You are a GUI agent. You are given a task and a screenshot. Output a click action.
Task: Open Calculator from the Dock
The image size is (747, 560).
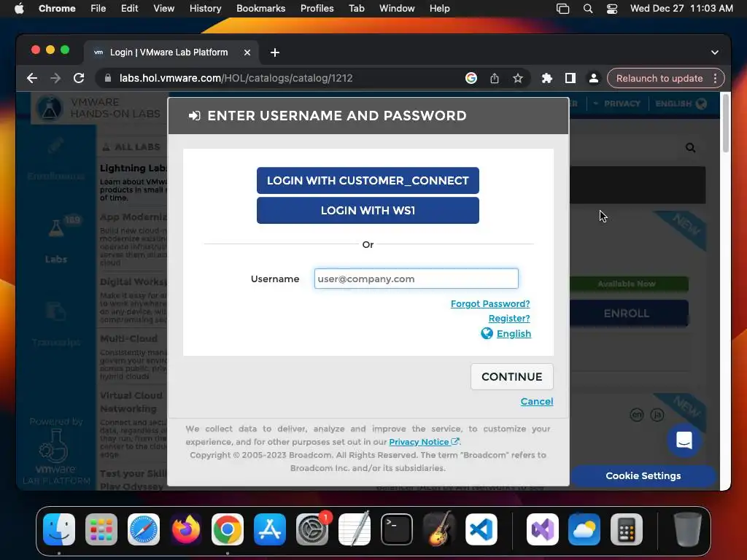(x=626, y=529)
